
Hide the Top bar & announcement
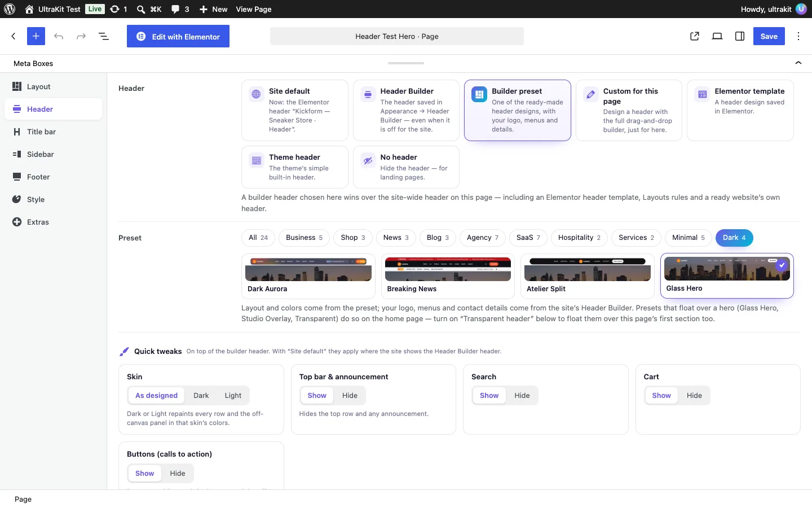tap(350, 396)
